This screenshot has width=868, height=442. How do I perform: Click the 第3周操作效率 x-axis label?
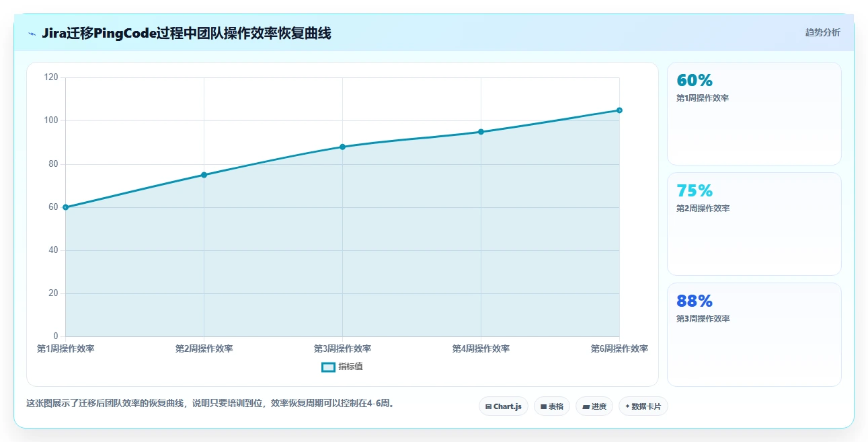coord(342,348)
